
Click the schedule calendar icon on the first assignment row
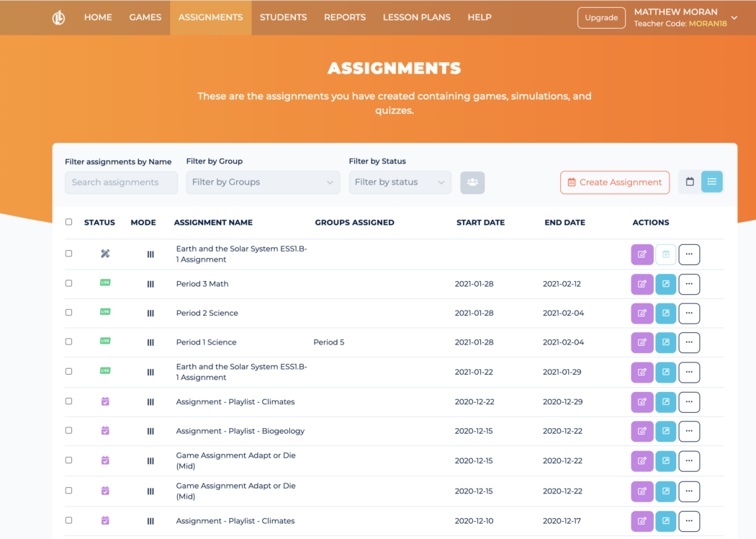[665, 254]
